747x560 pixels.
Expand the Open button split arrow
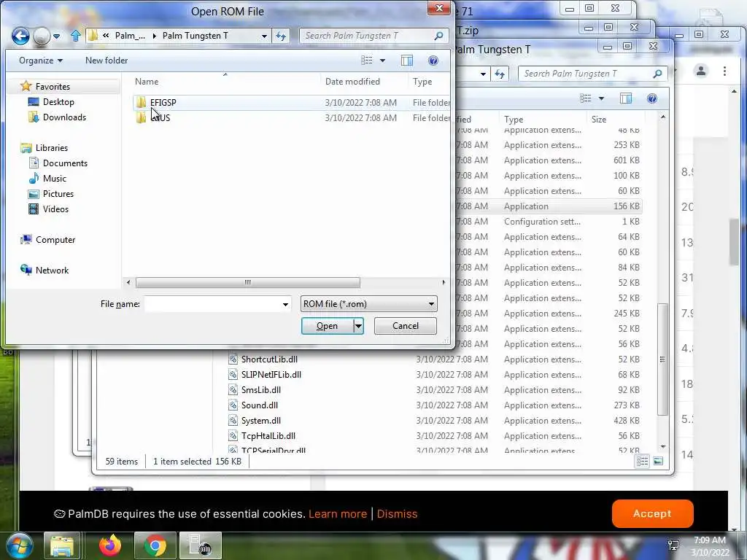[x=358, y=326]
